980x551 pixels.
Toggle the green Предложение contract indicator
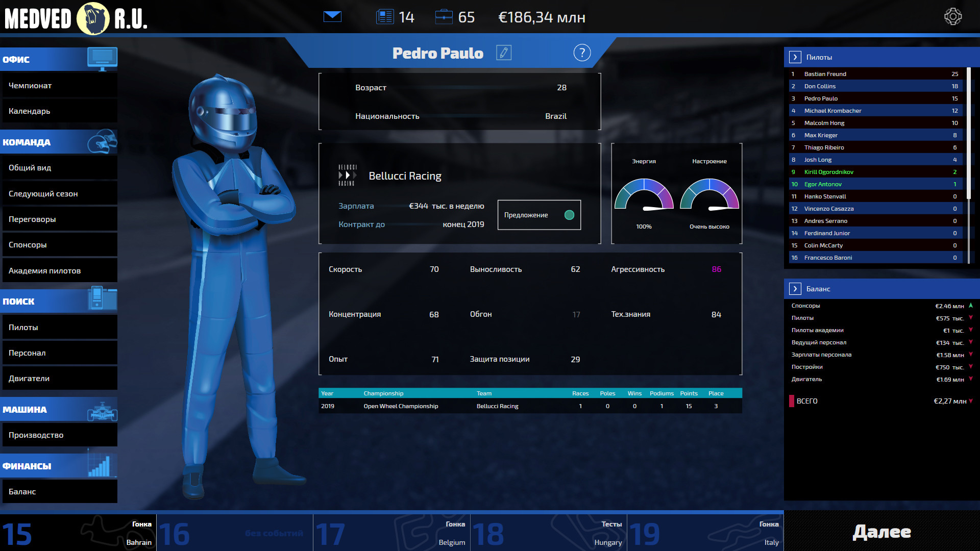point(569,215)
